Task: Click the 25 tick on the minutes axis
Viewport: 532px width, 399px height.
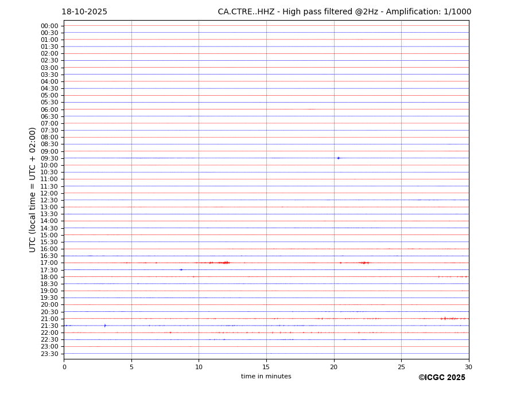Action: click(401, 367)
